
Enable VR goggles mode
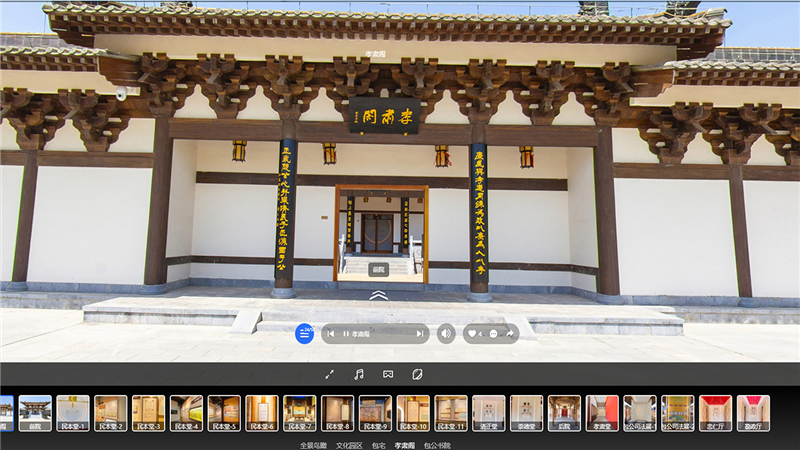pos(388,374)
